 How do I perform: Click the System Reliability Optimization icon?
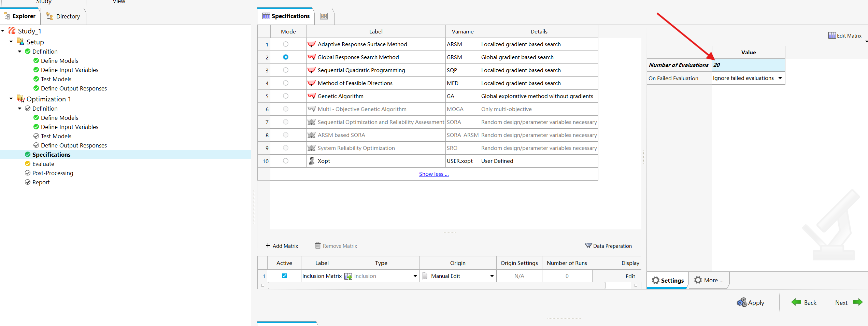[311, 148]
